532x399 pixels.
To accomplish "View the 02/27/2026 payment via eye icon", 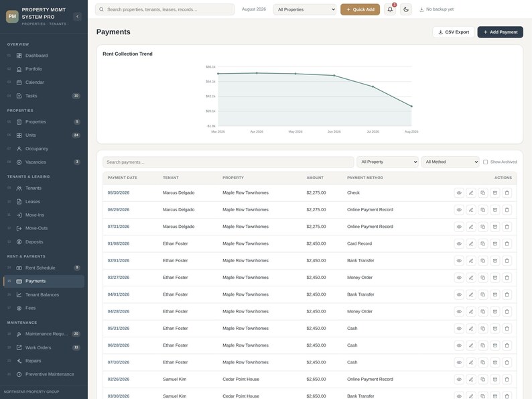I will coord(459,278).
